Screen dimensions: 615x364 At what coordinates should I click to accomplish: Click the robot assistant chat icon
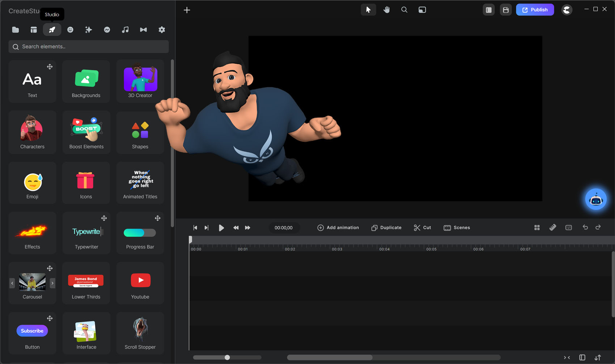point(595,199)
